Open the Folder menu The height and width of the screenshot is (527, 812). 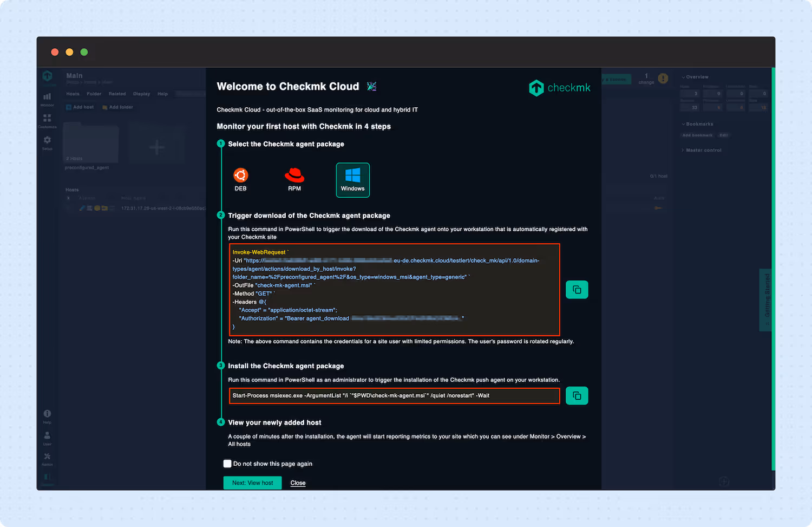click(94, 94)
